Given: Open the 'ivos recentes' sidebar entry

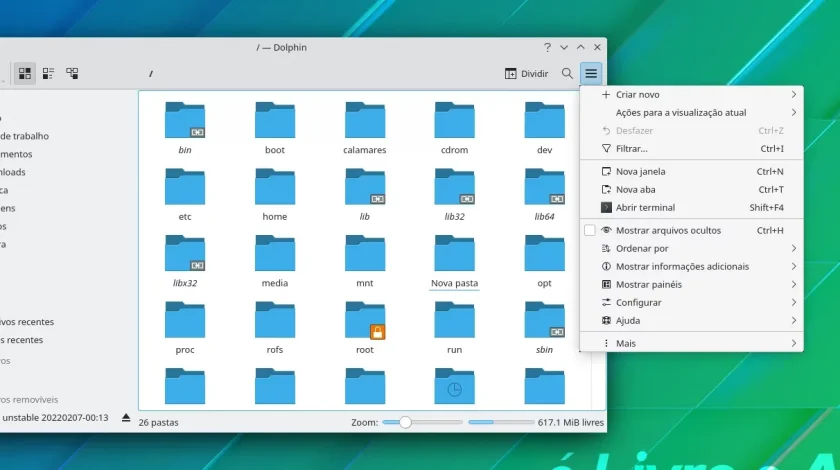Looking at the screenshot, I should pyautogui.click(x=27, y=322).
